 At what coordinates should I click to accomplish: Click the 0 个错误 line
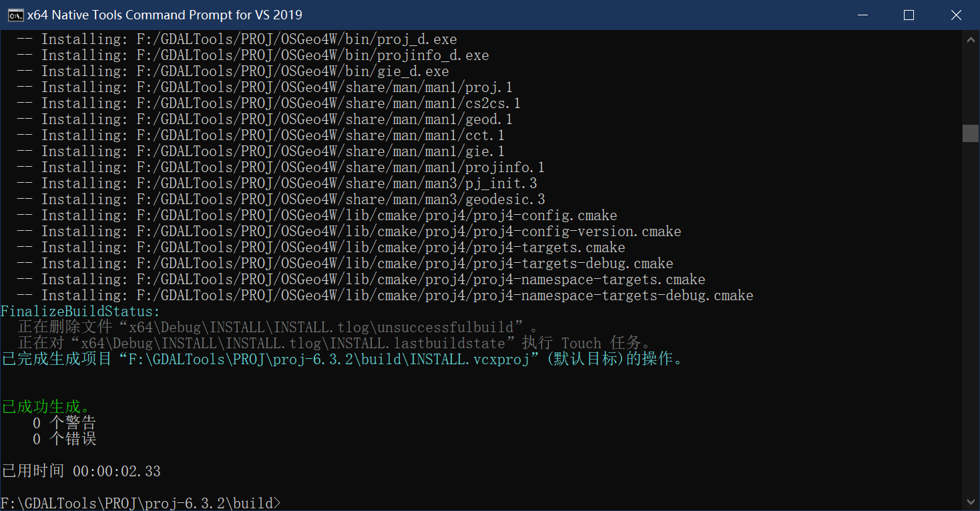click(65, 439)
